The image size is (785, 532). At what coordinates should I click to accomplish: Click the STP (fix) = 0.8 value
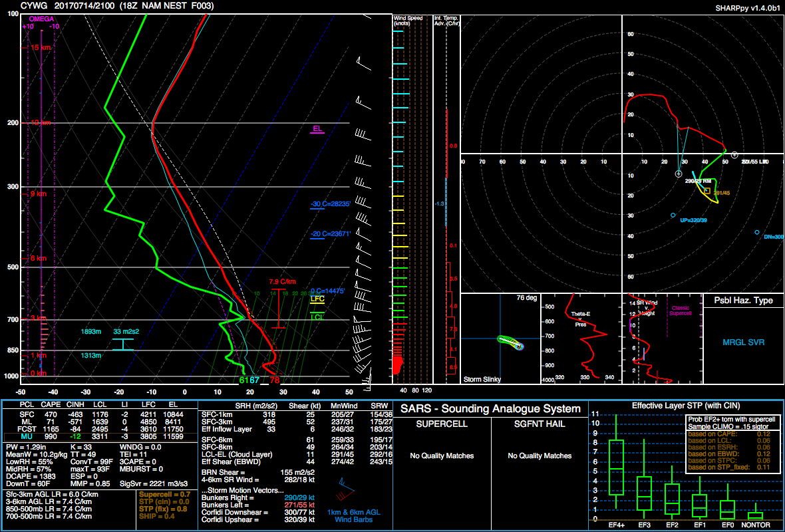pyautogui.click(x=163, y=509)
